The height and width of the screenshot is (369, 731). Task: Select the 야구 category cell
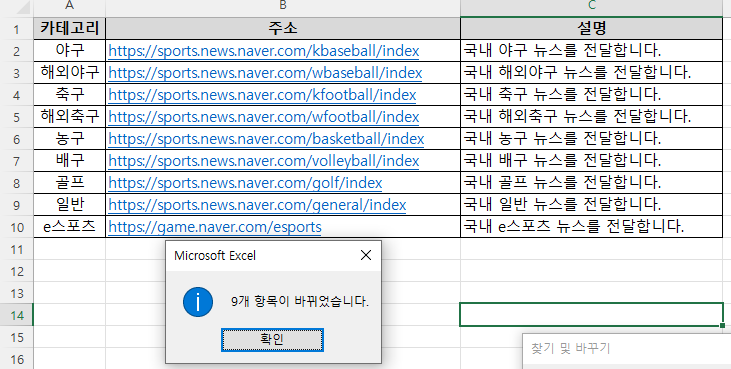click(69, 51)
